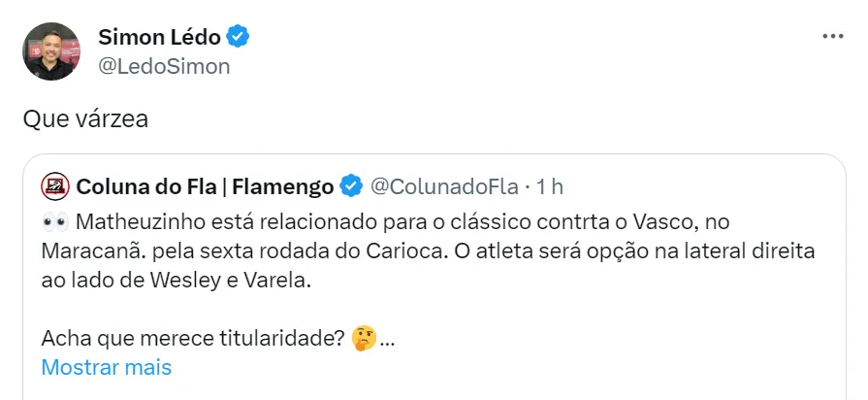
Task: Open the @ColunadoFla handle
Action: [442, 185]
